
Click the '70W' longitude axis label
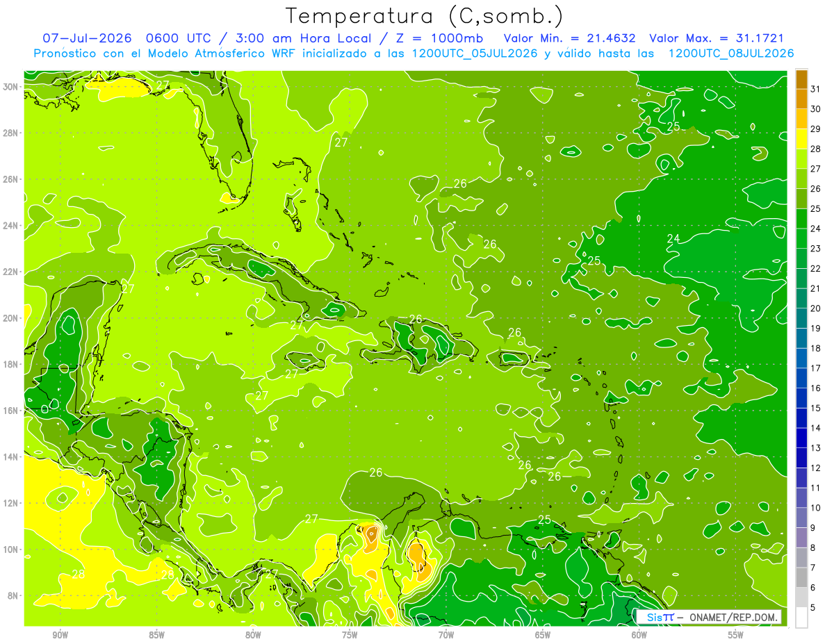446,635
